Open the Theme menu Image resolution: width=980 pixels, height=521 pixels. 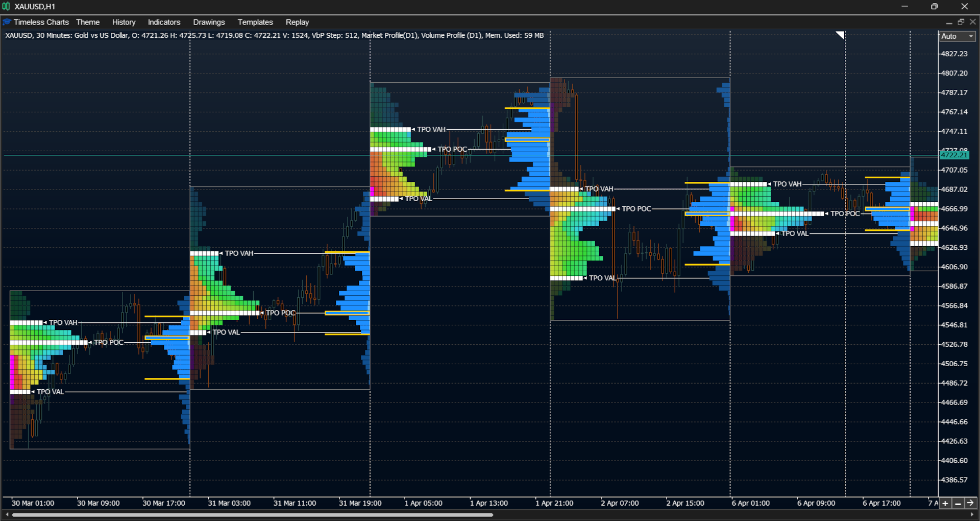pos(88,22)
